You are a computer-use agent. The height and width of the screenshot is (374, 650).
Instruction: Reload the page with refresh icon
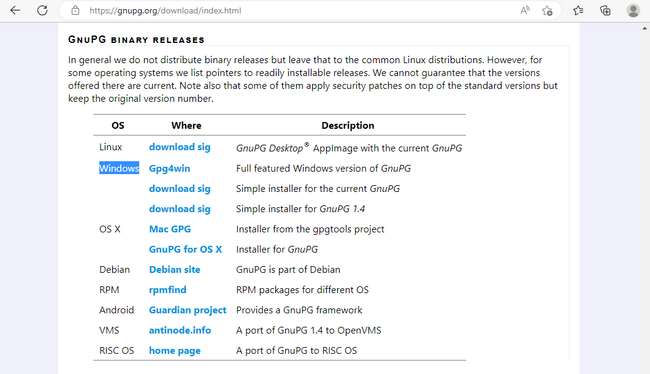[42, 10]
